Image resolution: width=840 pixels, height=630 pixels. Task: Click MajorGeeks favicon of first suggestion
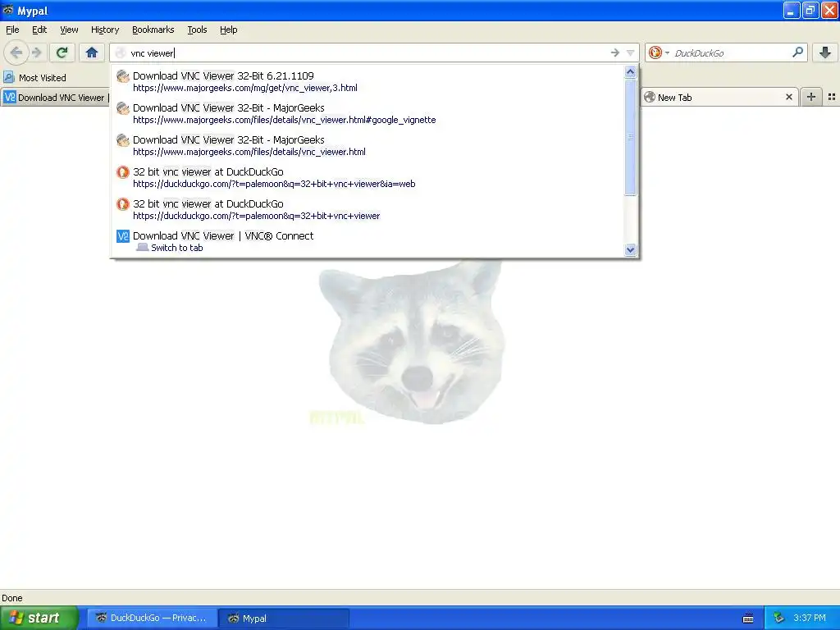(123, 76)
